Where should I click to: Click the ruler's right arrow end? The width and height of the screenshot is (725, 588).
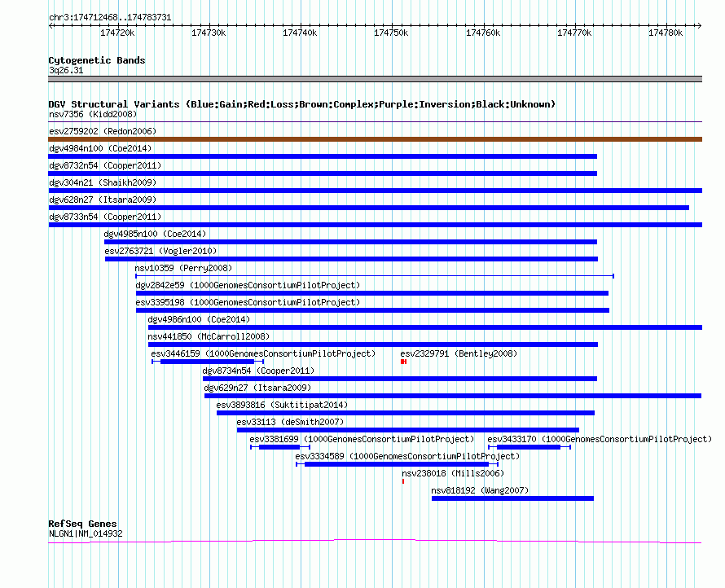coord(699,25)
